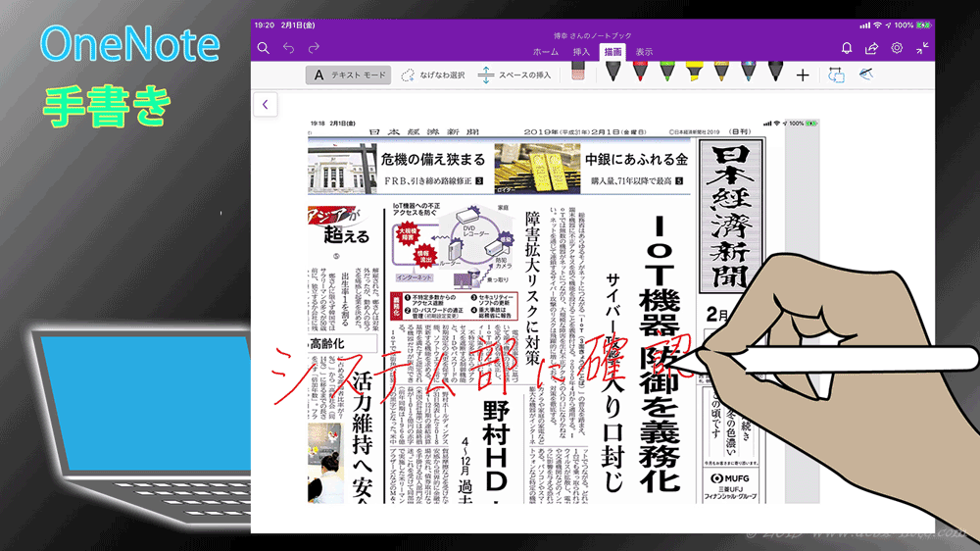
Task: Go back with the chevron button
Action: coord(266,105)
